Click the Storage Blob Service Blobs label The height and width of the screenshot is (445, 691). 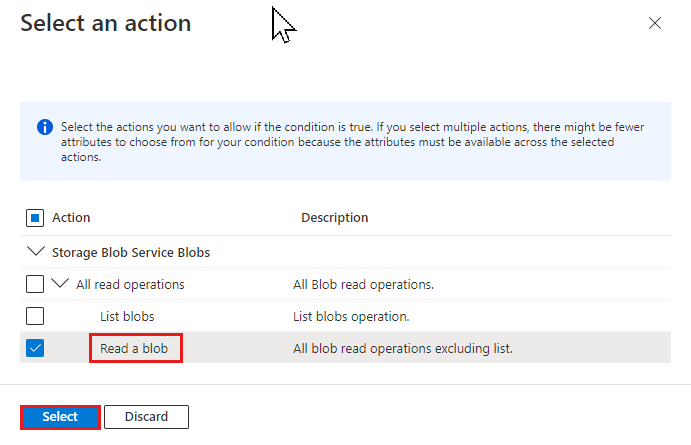tap(131, 252)
